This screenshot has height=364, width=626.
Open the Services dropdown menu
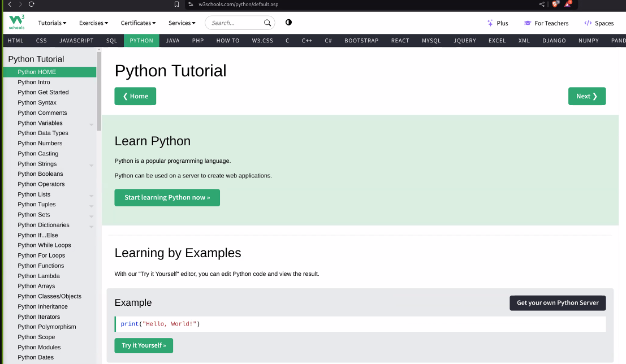pyautogui.click(x=182, y=23)
